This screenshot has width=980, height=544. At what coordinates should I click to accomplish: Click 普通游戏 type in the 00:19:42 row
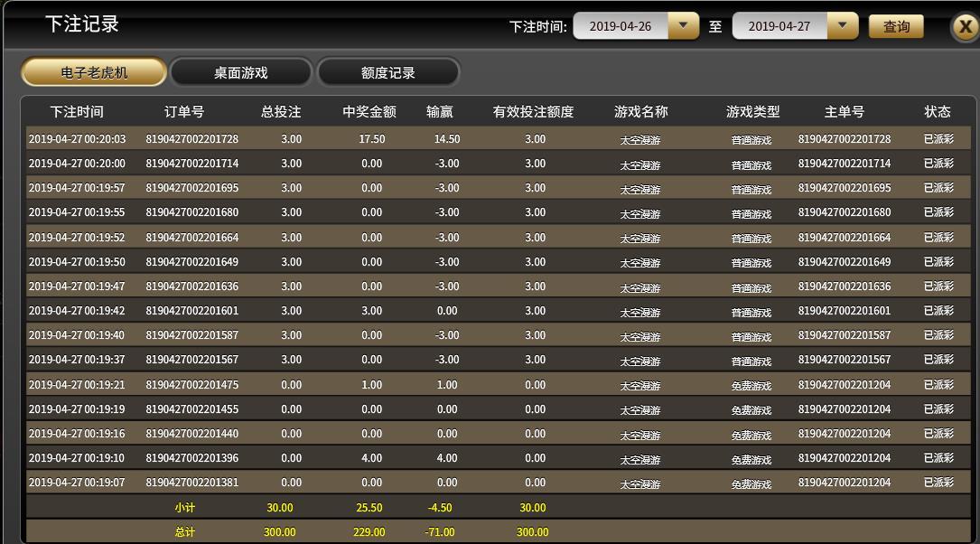[751, 313]
